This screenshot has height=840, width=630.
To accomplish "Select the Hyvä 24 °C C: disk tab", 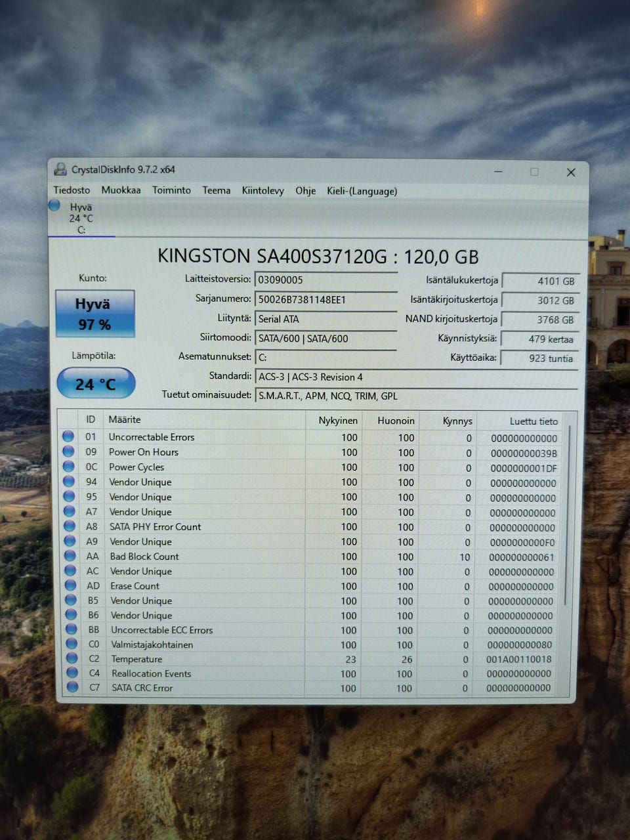I will 81,218.
